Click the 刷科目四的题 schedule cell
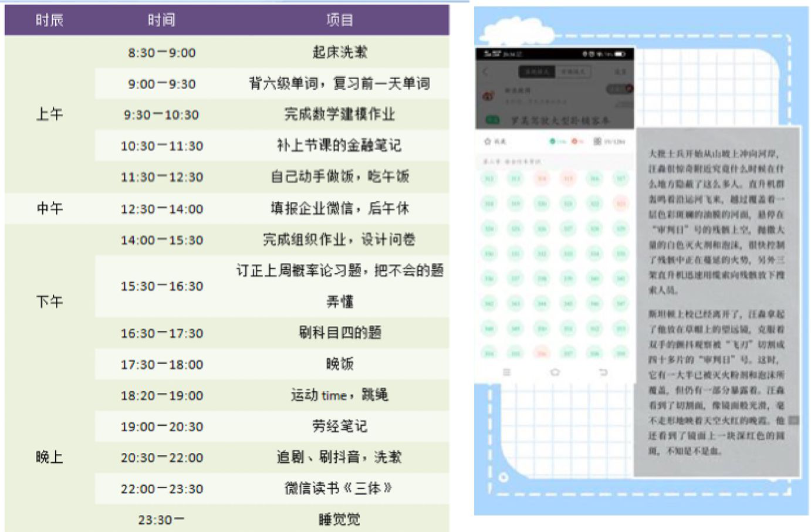 pyautogui.click(x=339, y=333)
